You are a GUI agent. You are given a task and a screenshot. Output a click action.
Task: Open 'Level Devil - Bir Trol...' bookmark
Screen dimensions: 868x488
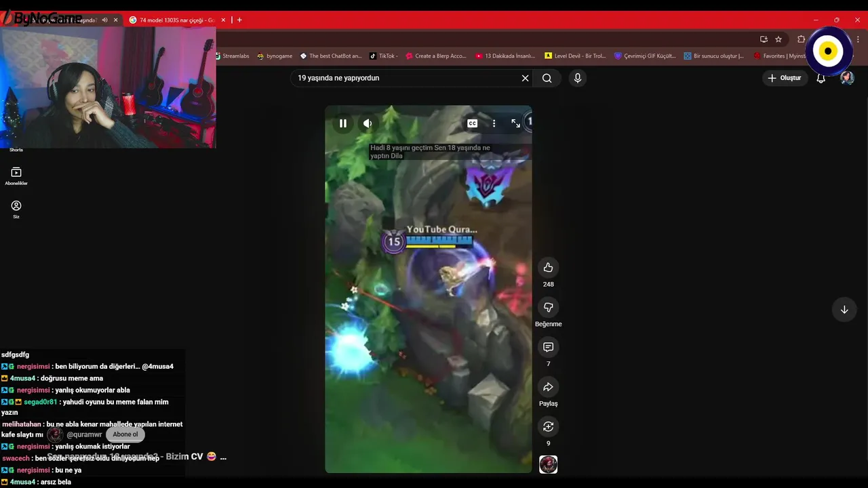(575, 56)
